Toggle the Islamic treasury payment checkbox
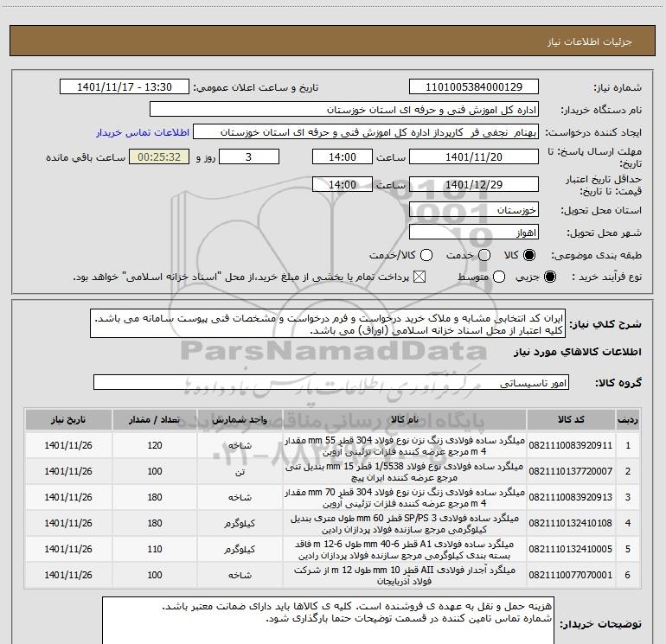Screen dimensions: 666x644 419,277
